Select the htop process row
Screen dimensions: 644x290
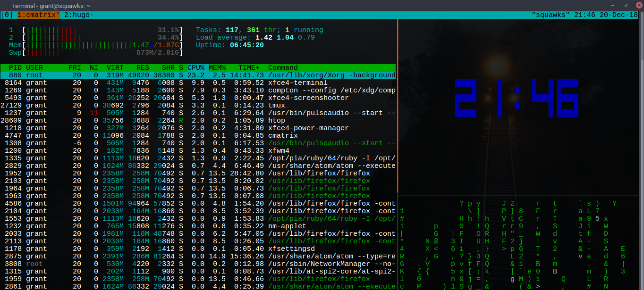tap(198, 121)
